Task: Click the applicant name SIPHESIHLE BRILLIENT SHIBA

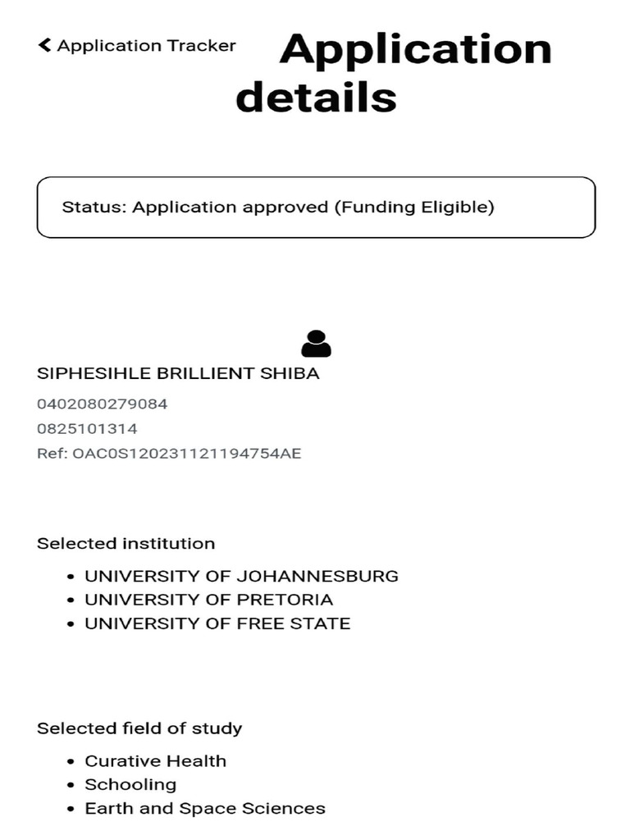Action: (x=178, y=373)
